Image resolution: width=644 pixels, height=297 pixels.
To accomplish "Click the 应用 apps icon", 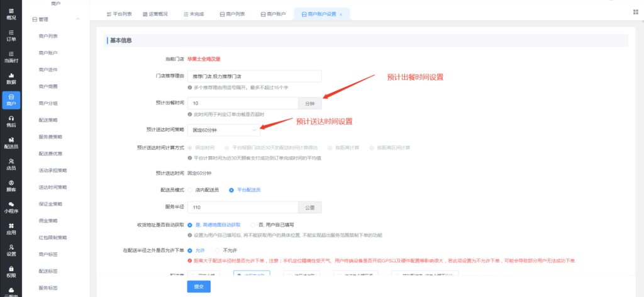I will pyautogui.click(x=11, y=228).
